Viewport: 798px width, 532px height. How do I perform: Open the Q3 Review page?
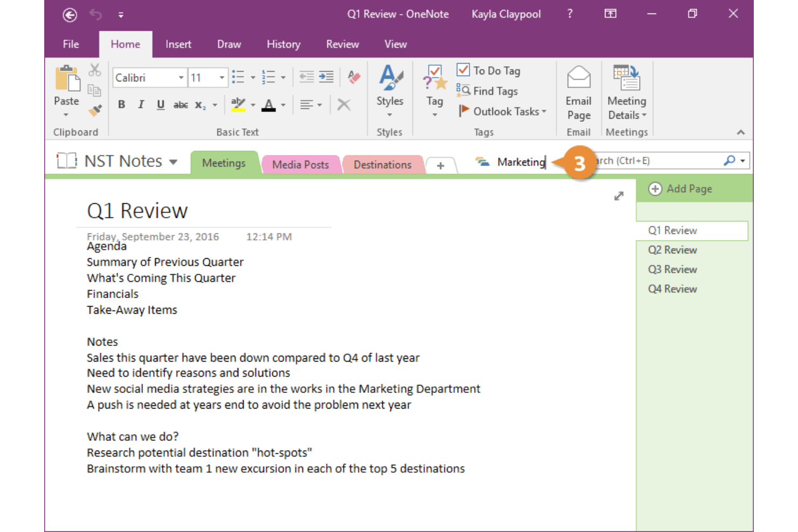tap(672, 270)
